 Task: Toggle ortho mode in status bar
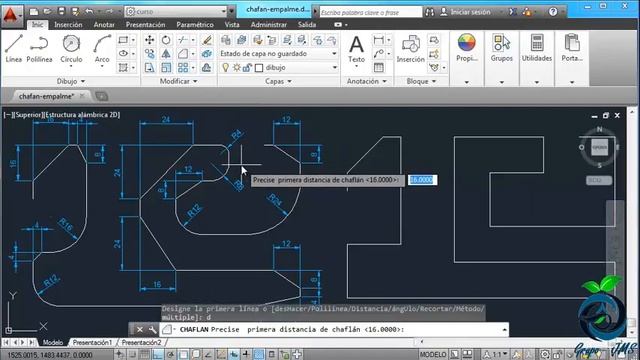pyautogui.click(x=158, y=354)
